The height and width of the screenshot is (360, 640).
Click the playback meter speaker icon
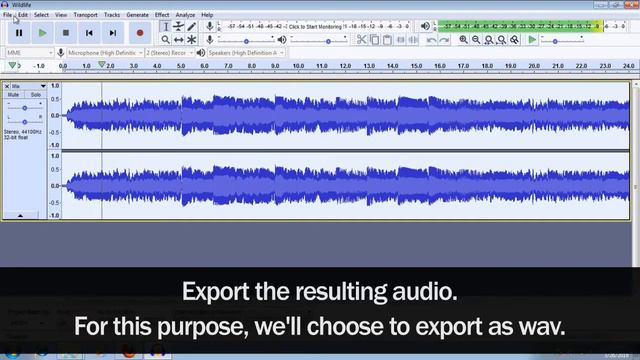[425, 26]
